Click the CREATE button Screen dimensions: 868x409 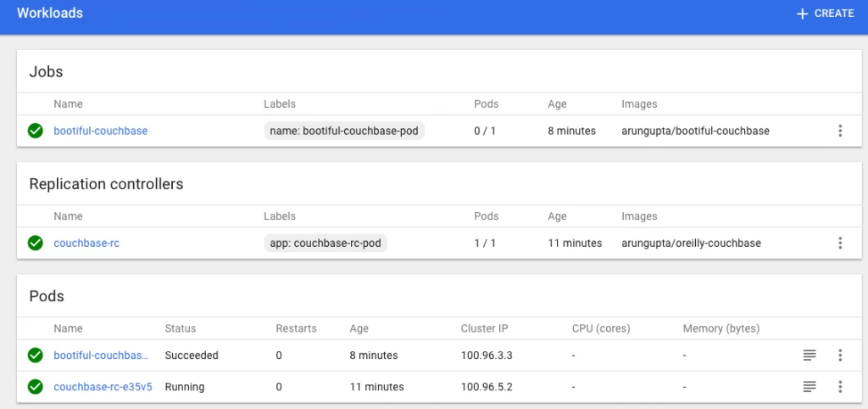825,14
